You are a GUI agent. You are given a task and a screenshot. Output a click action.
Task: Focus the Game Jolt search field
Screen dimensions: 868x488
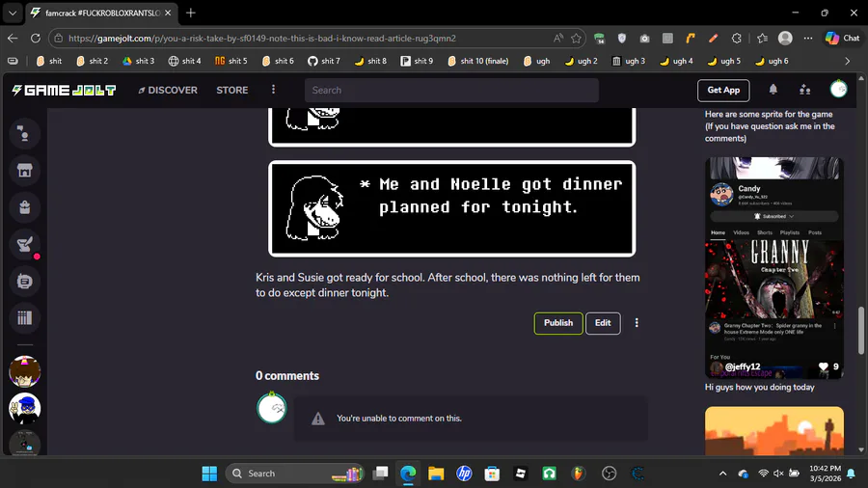pyautogui.click(x=451, y=91)
